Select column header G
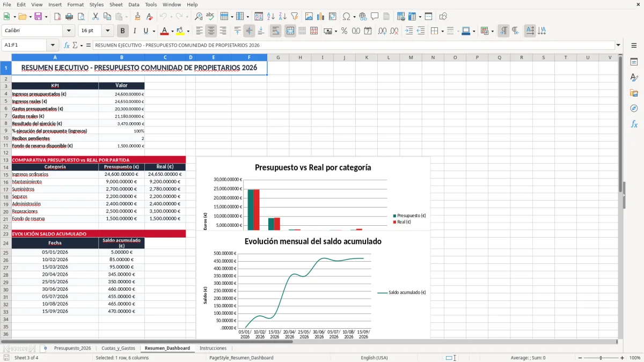644x362 pixels. [278, 57]
